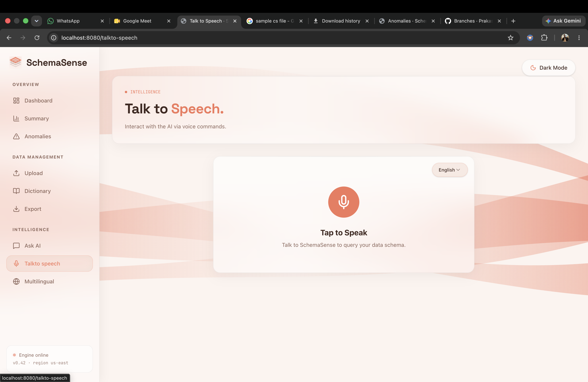Screen dimensions: 588x382
Task: Click the Dark Mode moon icon
Action: (533, 68)
